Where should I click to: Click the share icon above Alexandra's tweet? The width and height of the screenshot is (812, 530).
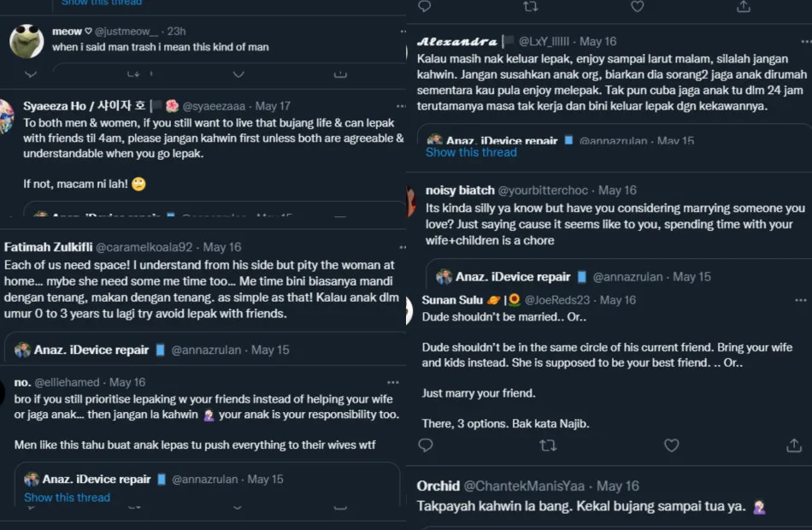(x=744, y=6)
